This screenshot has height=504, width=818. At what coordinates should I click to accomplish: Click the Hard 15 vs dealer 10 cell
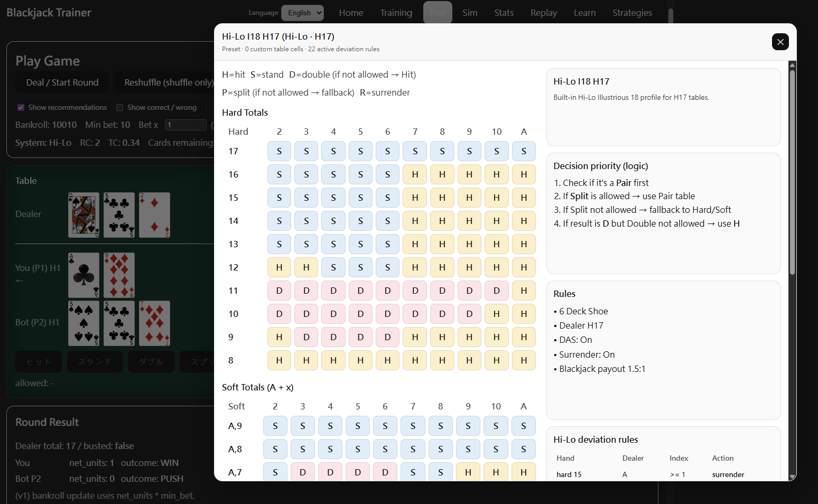click(x=496, y=198)
